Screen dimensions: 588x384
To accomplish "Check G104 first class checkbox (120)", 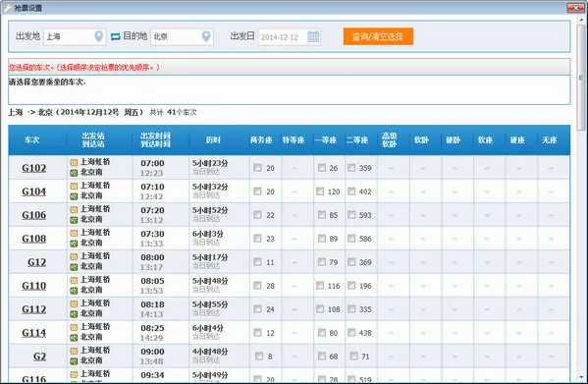I will coord(320,192).
